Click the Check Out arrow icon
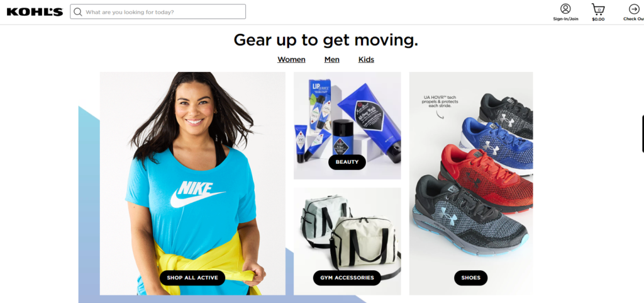The image size is (644, 303). click(x=634, y=9)
